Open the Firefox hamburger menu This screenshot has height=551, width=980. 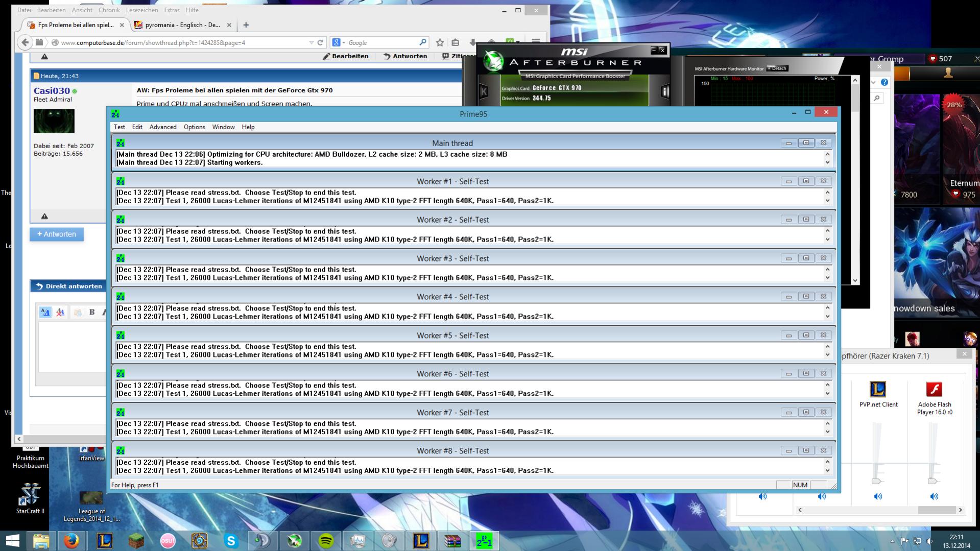[535, 42]
